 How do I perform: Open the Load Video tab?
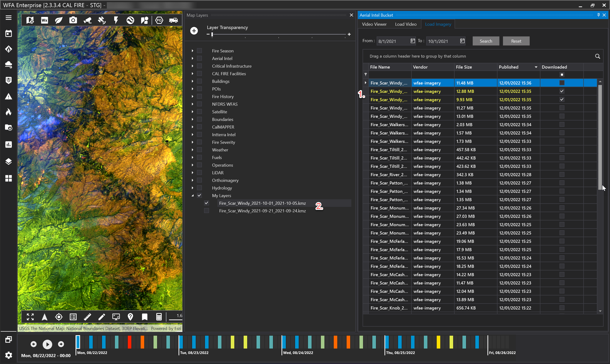click(x=405, y=24)
